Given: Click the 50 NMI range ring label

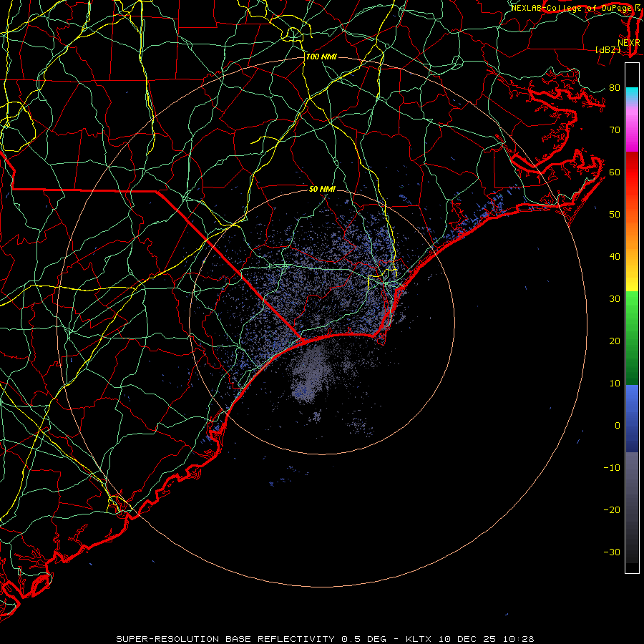Looking at the screenshot, I should [322, 189].
